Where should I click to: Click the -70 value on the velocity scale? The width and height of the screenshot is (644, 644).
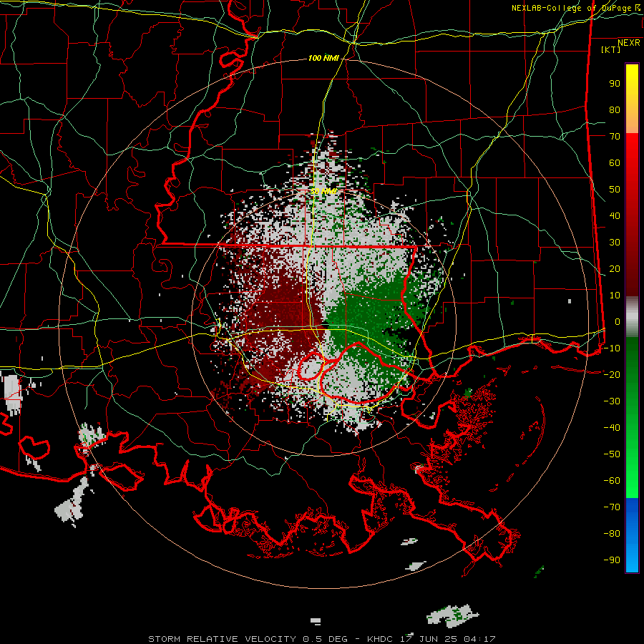pyautogui.click(x=612, y=507)
